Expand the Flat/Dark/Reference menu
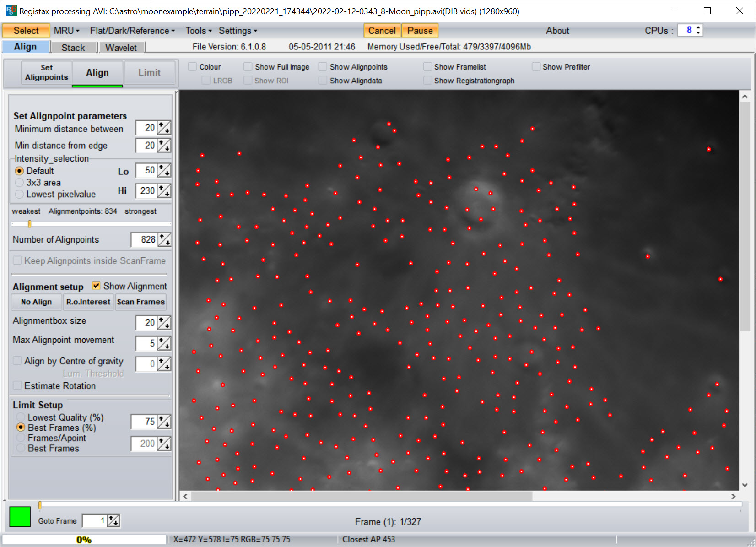This screenshot has height=547, width=756. [132, 31]
